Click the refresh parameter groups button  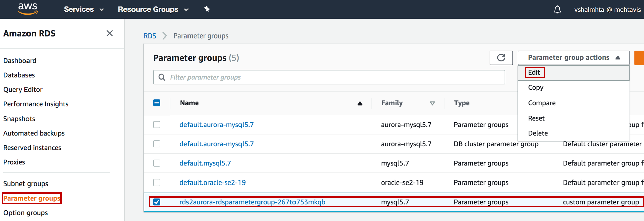tap(501, 58)
